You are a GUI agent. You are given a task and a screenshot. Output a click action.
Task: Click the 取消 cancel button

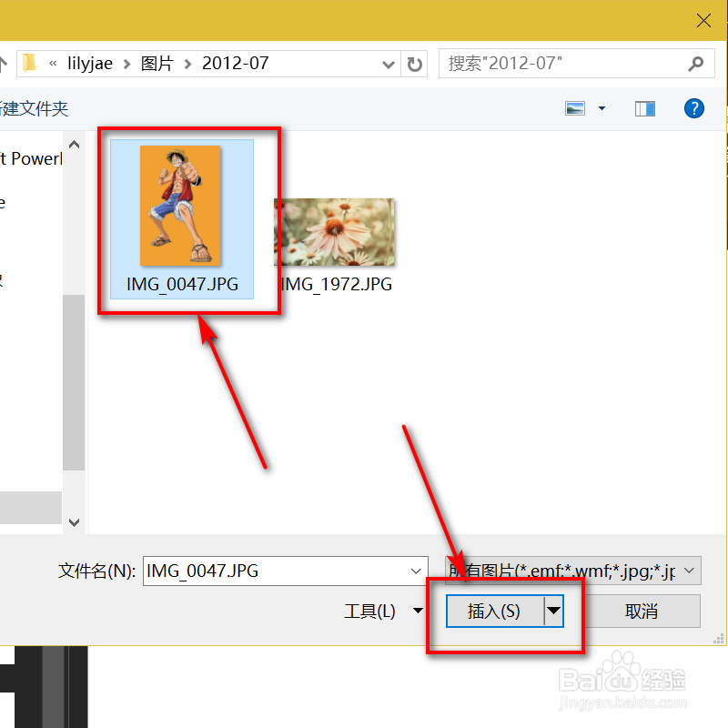pos(642,611)
